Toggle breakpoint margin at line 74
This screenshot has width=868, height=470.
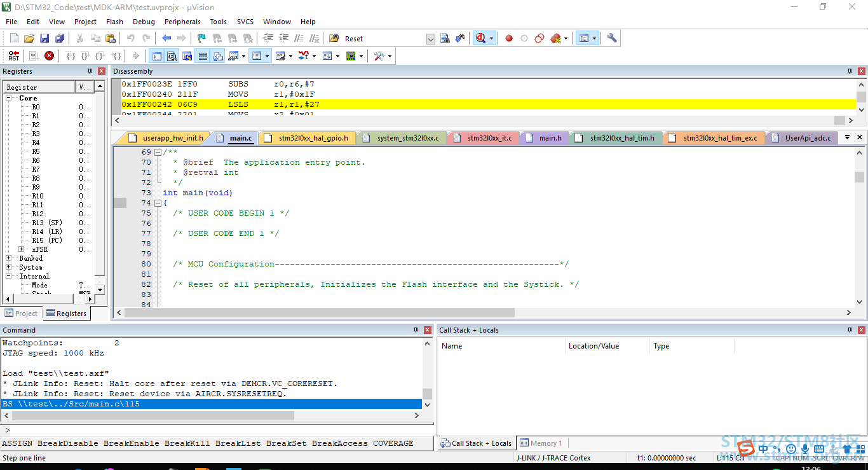(x=120, y=204)
